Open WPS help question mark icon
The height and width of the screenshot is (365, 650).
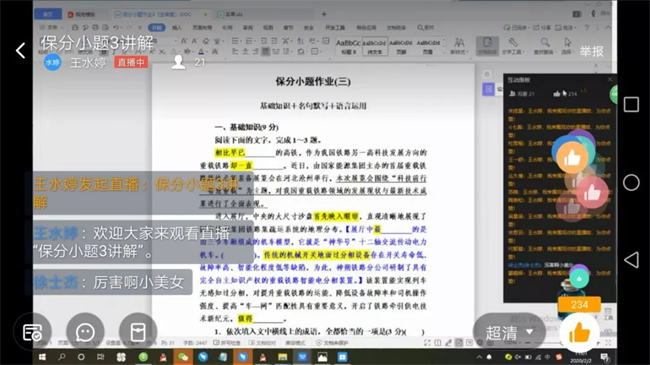586,27
